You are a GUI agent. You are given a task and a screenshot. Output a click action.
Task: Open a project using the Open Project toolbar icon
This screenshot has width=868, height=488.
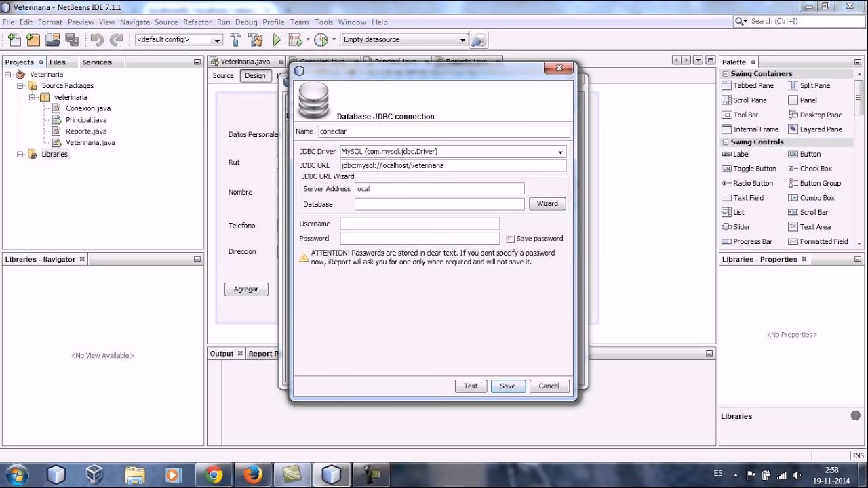(x=52, y=39)
